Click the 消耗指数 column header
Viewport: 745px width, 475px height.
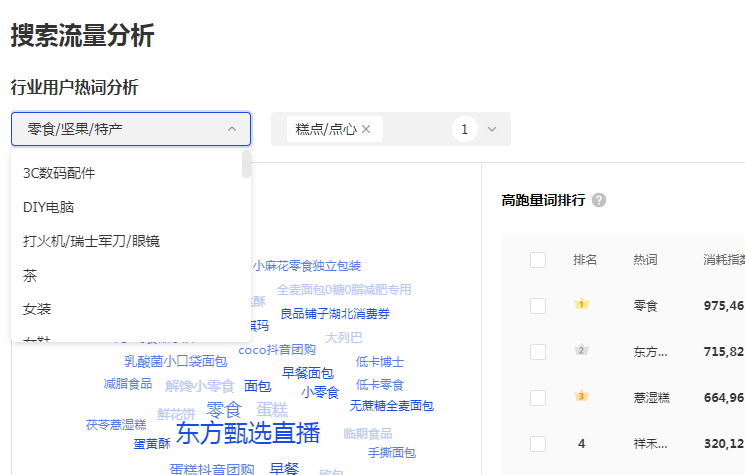[724, 260]
